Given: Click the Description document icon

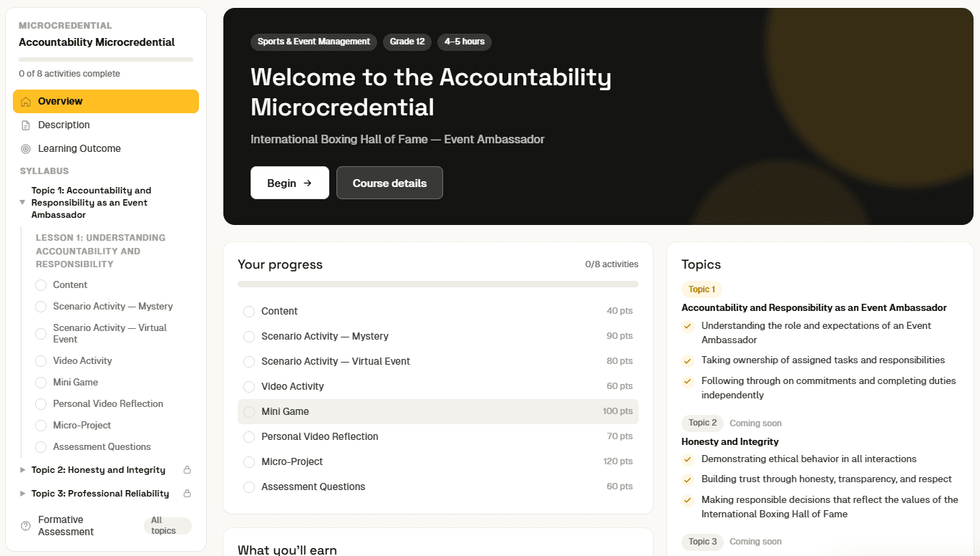Looking at the screenshot, I should coord(26,125).
